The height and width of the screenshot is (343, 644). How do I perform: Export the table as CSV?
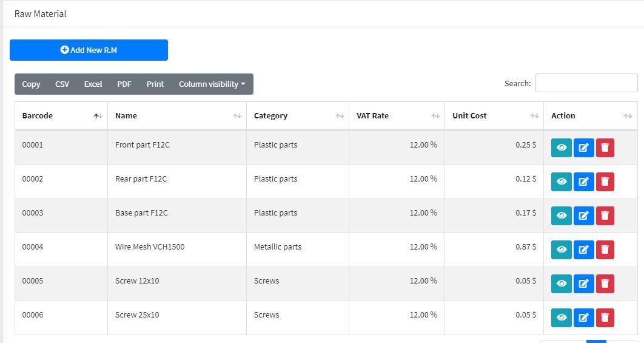point(62,84)
